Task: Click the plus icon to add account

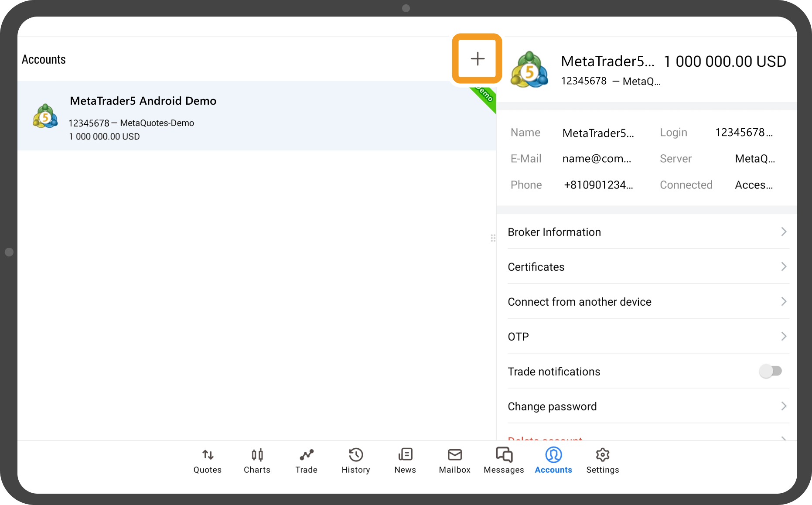Action: (477, 58)
